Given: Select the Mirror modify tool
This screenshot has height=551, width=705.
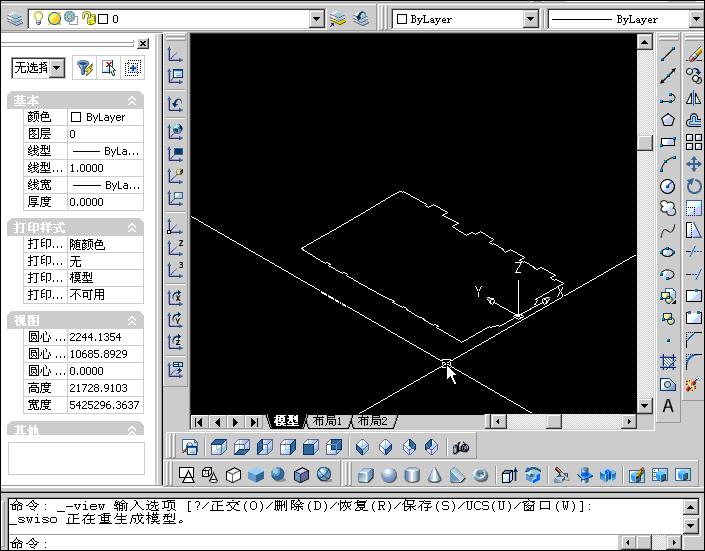Looking at the screenshot, I should pyautogui.click(x=694, y=98).
